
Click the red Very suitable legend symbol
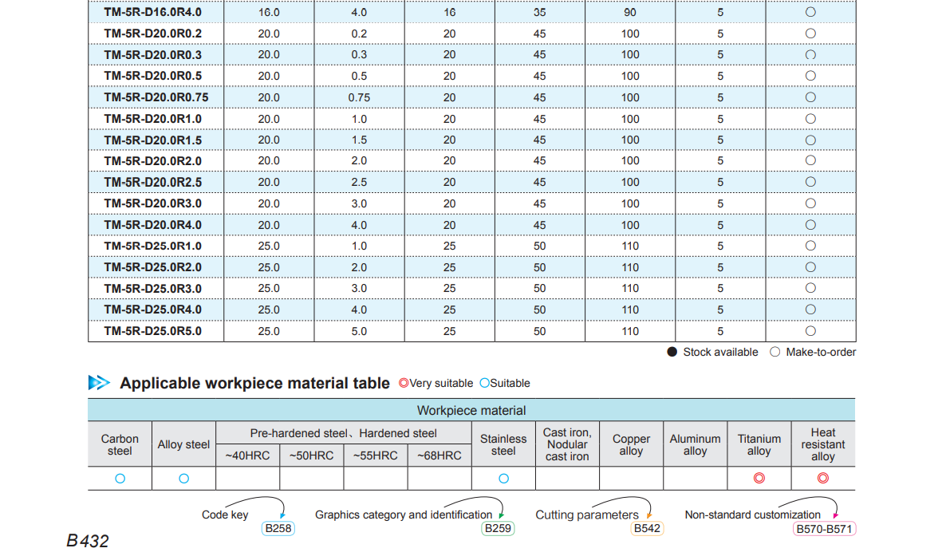point(404,383)
